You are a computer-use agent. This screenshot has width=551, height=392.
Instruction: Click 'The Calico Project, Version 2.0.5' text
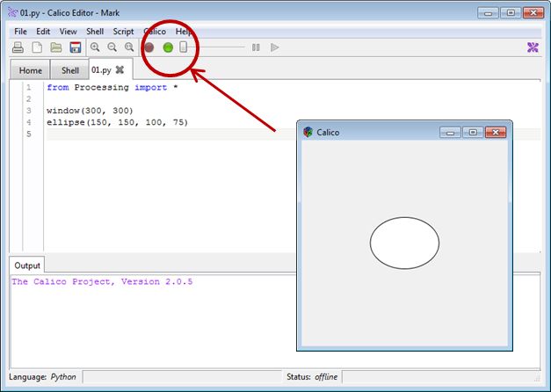point(102,281)
